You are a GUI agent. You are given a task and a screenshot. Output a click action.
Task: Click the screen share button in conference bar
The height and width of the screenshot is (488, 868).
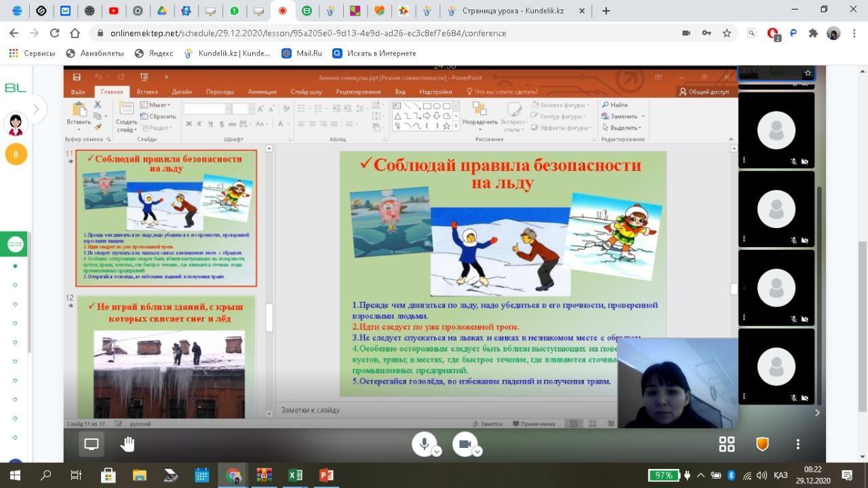coord(92,444)
